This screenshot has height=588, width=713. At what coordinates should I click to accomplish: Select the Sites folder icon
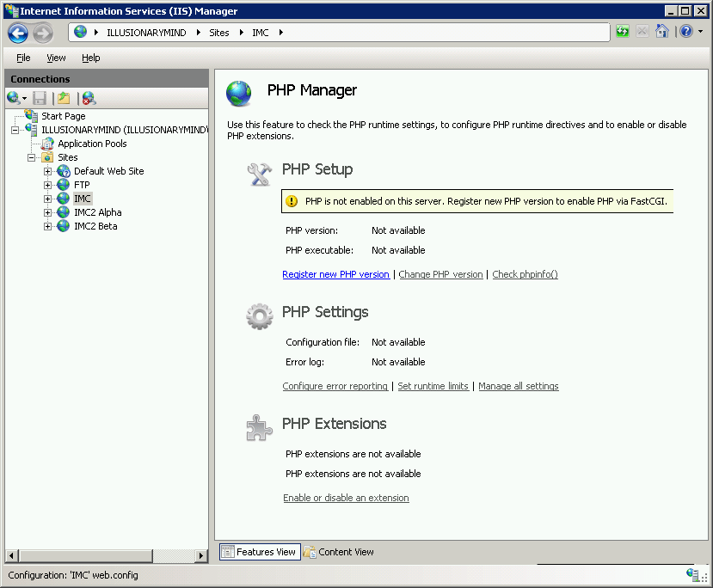tap(47, 157)
